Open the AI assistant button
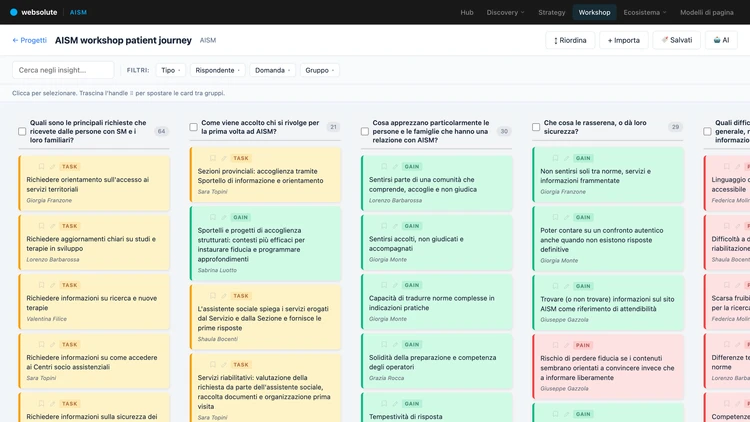Image resolution: width=750 pixels, height=422 pixels. click(721, 40)
